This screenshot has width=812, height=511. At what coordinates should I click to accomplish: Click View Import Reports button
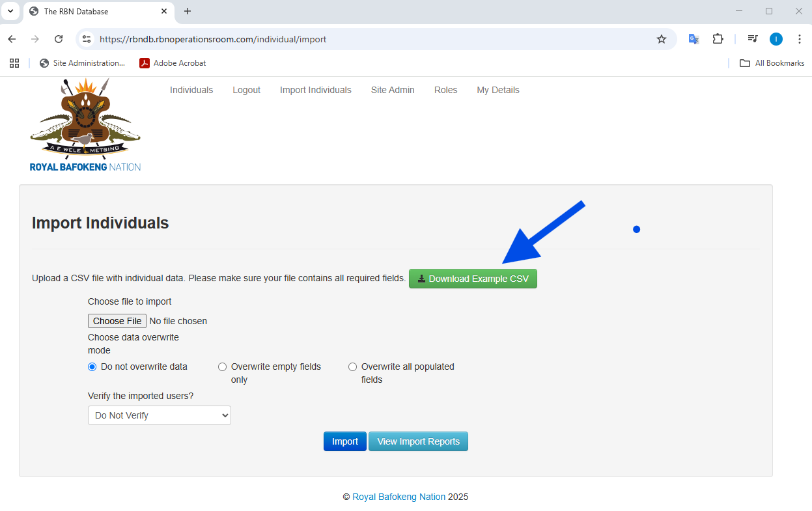[x=418, y=441]
